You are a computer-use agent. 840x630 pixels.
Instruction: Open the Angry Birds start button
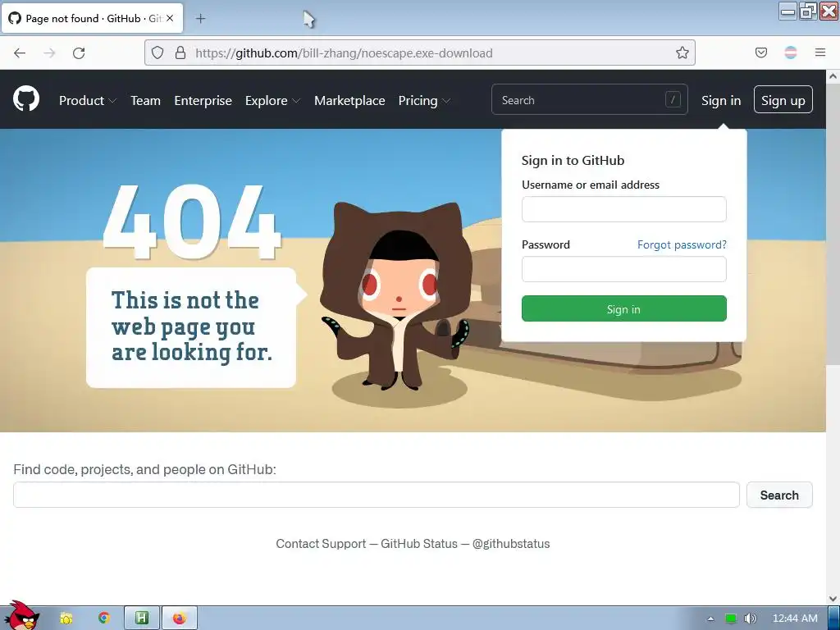point(21,615)
